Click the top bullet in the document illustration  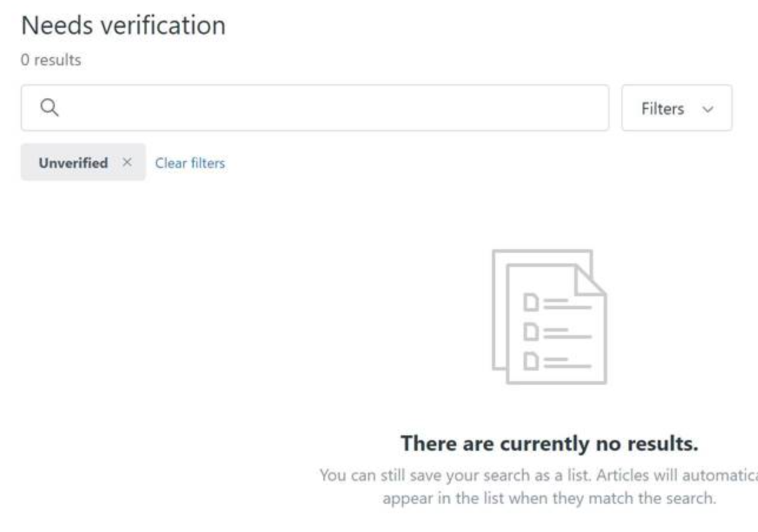[x=531, y=303]
